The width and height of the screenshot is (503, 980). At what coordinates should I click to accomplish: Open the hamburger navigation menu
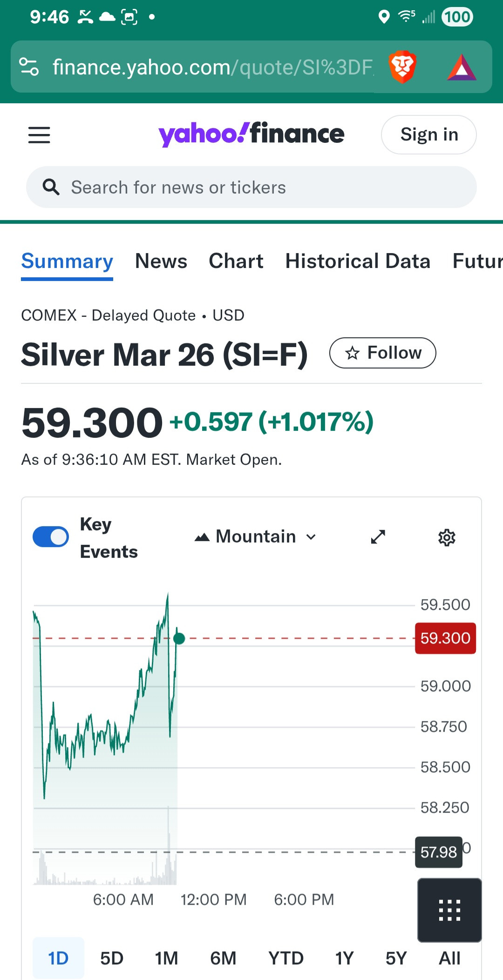coord(39,135)
